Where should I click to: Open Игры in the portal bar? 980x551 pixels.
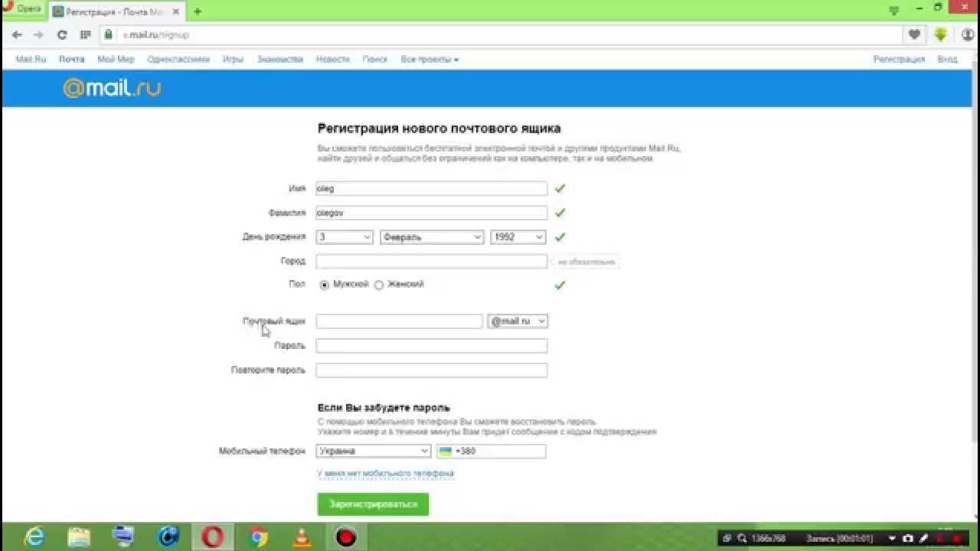click(234, 59)
